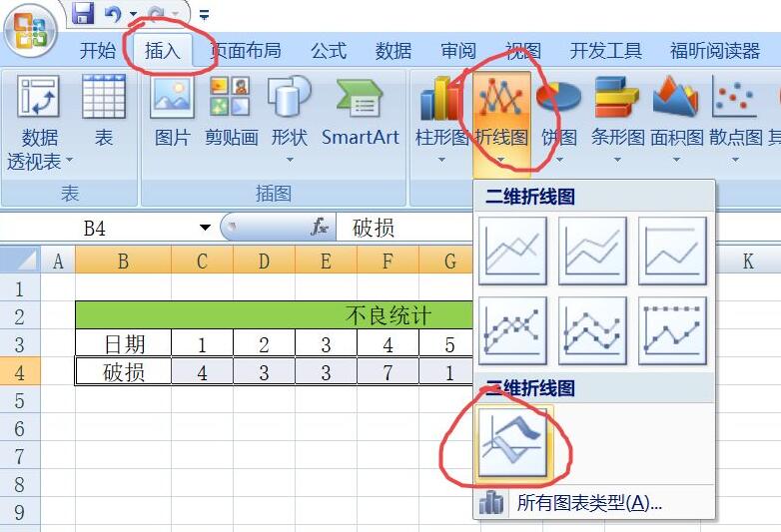Switch to the 开始 tab
The image size is (781, 532).
coord(98,51)
